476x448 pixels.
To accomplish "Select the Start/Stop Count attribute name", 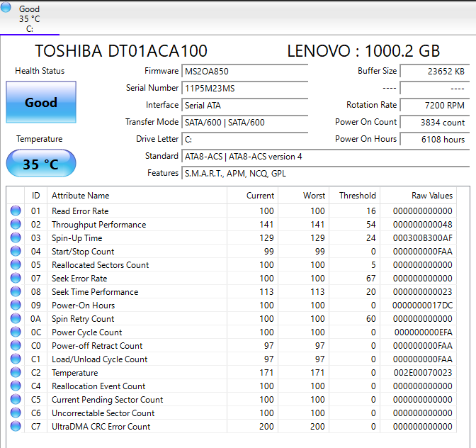I will (x=83, y=252).
